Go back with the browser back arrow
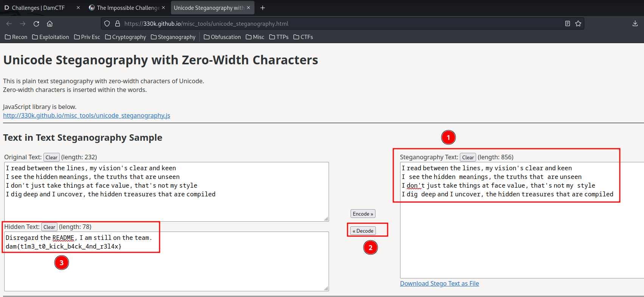Screen dimensions: 644x297 tap(9, 23)
